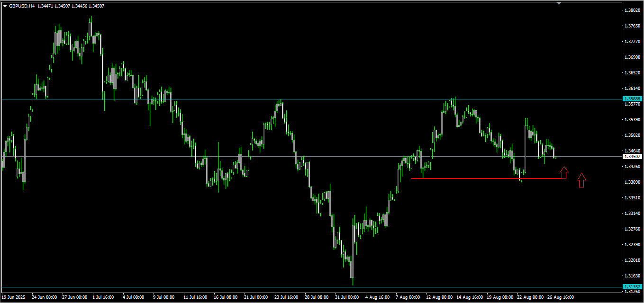Click the 23 Jul 16:00 time label

(x=286, y=297)
